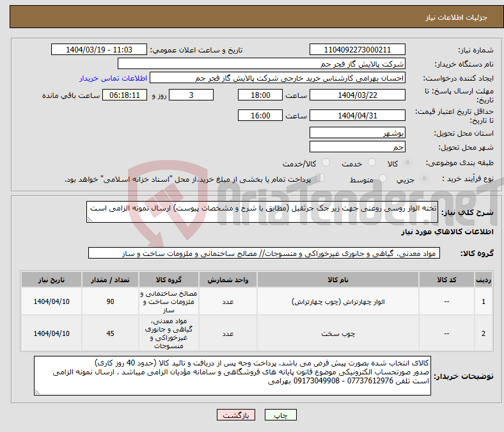Click the ردیف column header
This screenshot has width=504, height=432.
pos(483,280)
